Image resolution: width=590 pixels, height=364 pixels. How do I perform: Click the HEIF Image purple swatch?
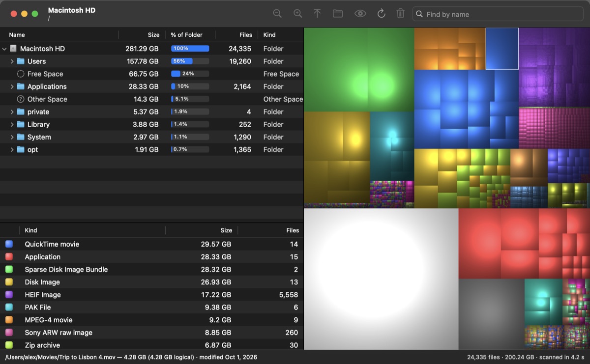[9, 295]
